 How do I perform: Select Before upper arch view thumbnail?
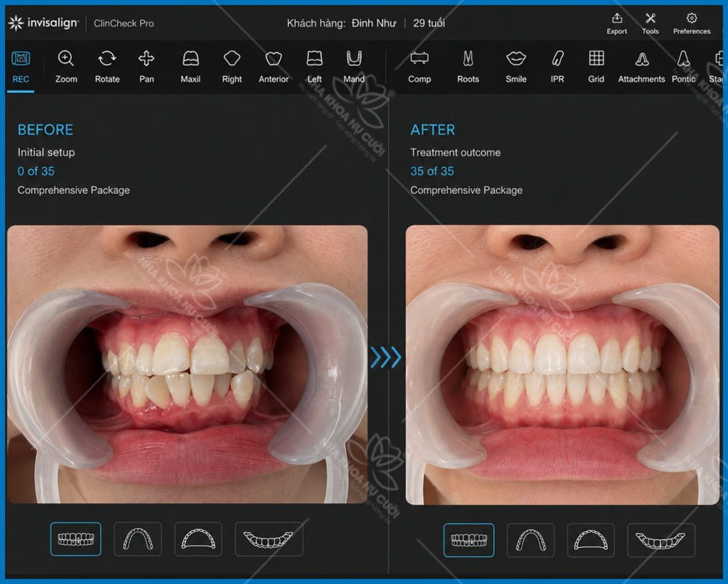(137, 539)
